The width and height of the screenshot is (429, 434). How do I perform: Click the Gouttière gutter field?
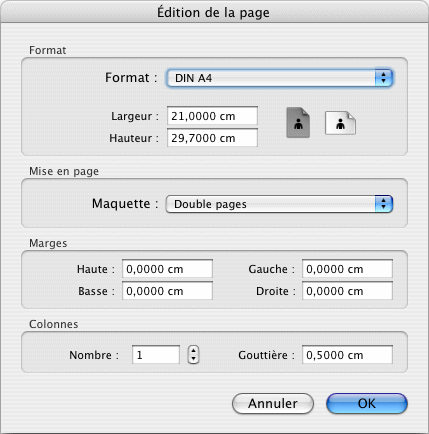pos(347,355)
